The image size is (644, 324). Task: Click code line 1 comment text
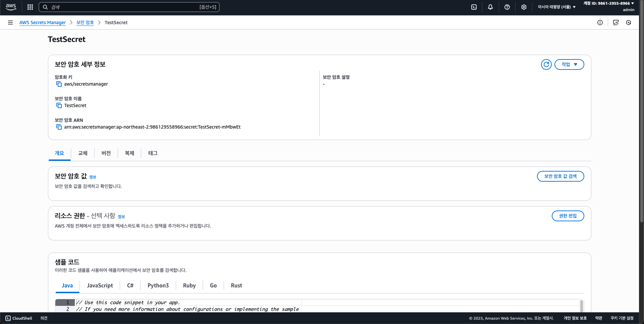(x=128, y=303)
